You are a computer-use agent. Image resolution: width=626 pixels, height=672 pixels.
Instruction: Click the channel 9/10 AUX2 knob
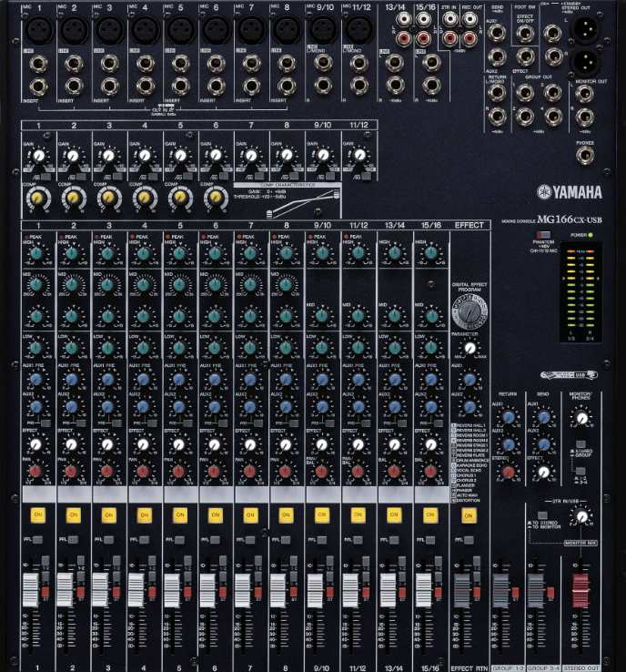coord(322,407)
